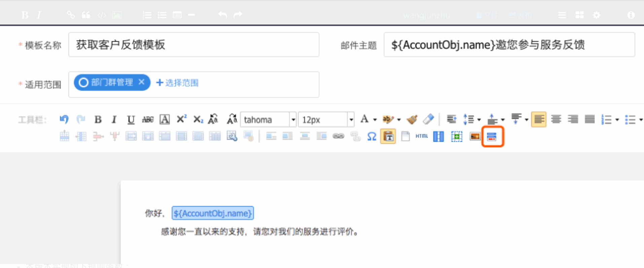This screenshot has width=644, height=268.
Task: Click the blue undo arrow in 工具栏
Action: pyautogui.click(x=64, y=119)
